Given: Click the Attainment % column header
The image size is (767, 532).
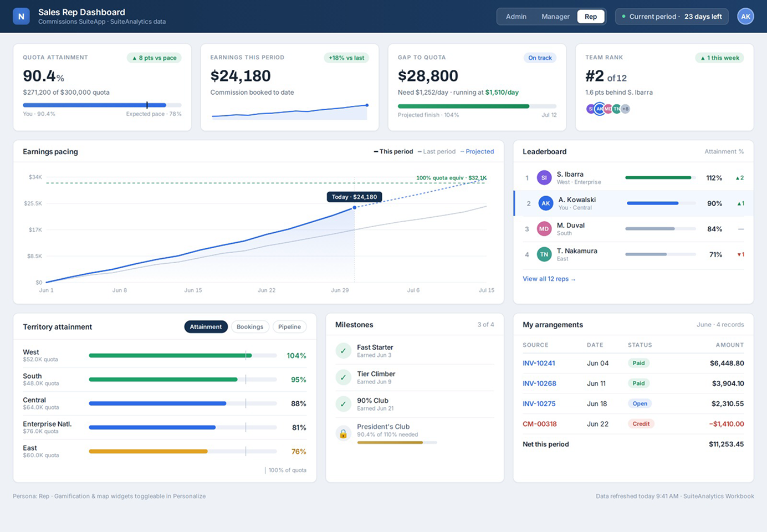Looking at the screenshot, I should tap(724, 152).
